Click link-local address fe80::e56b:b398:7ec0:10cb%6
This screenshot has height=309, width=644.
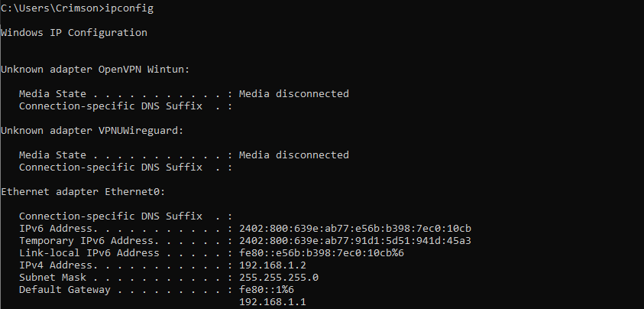point(321,253)
